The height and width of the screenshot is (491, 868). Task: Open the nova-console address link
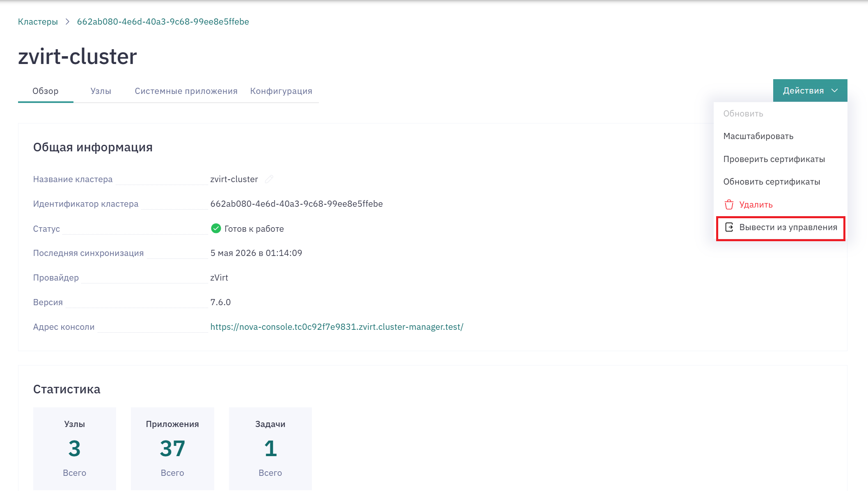[337, 327]
